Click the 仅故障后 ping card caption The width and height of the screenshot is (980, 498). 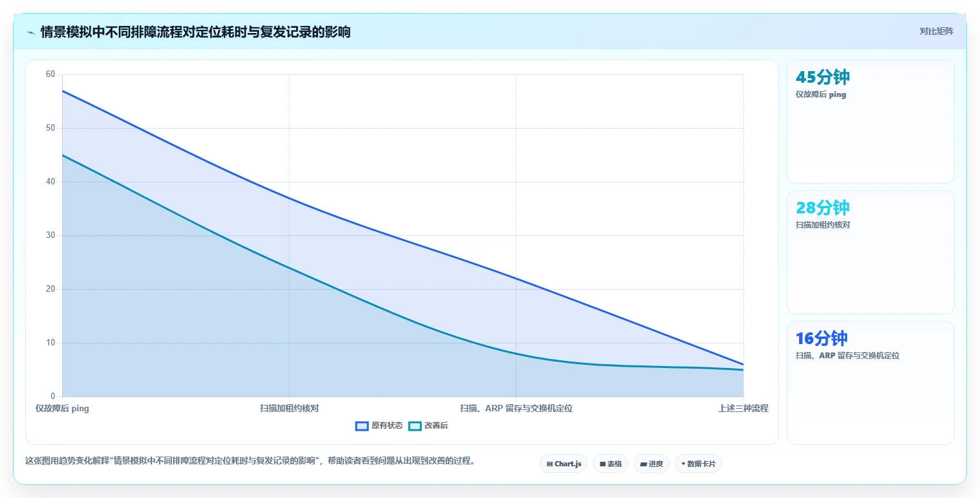tap(820, 94)
